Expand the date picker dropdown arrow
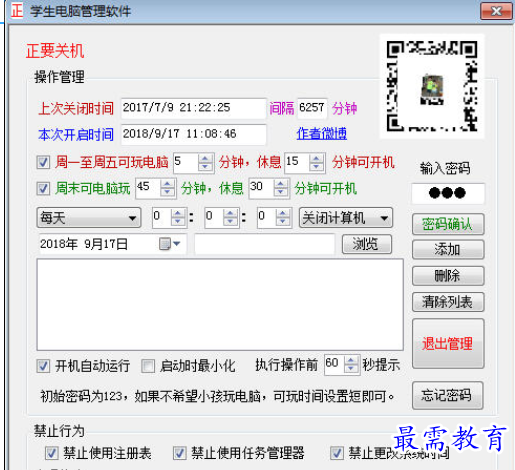This screenshot has height=470, width=515. point(177,244)
